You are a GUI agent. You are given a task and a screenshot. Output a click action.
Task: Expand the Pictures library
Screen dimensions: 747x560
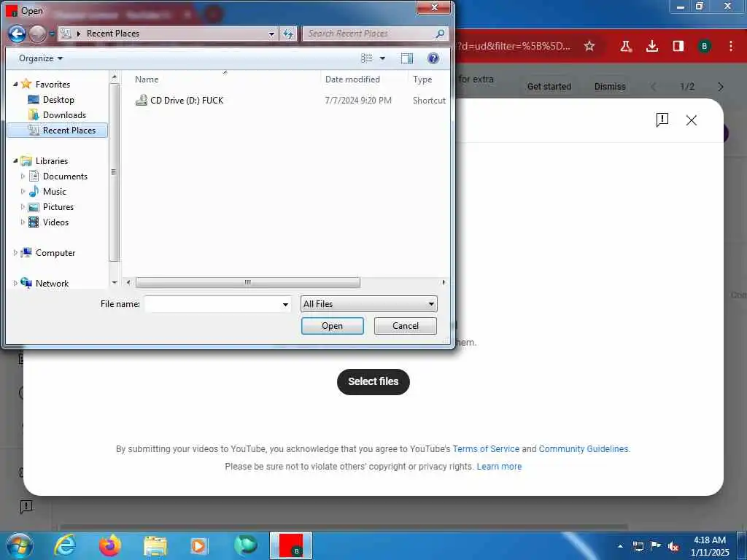pos(23,206)
